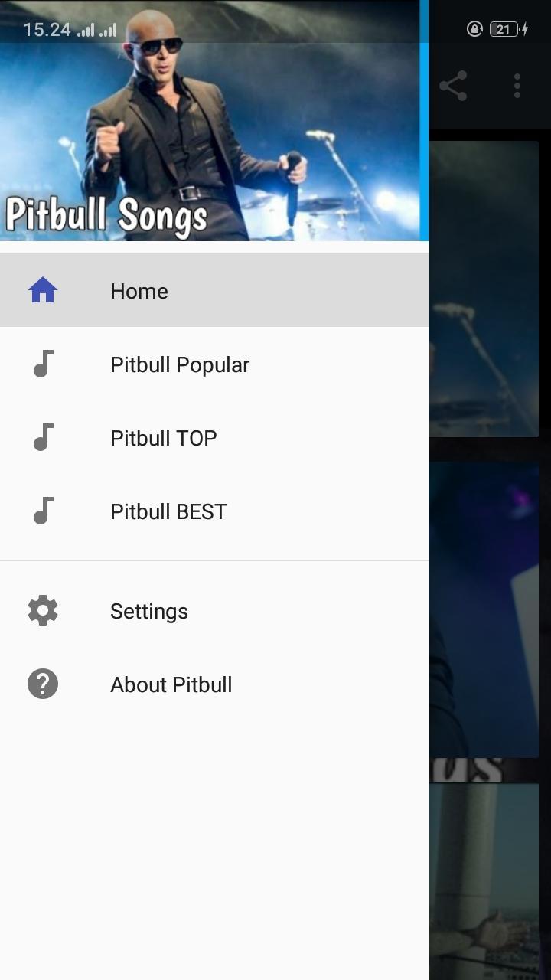Tap the dimmed bottom tower thumbnail
This screenshot has width=551, height=980.
(484, 880)
